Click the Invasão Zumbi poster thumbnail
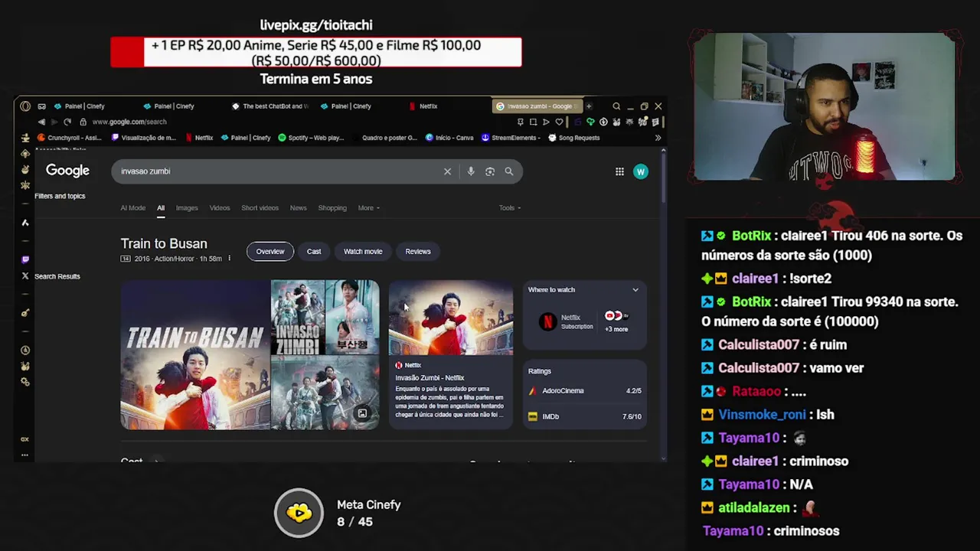Viewport: 980px width, 551px height. click(x=297, y=318)
